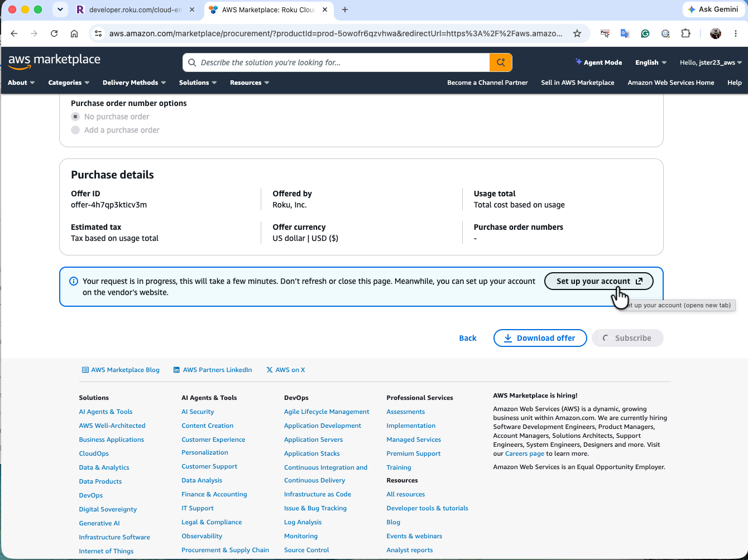The width and height of the screenshot is (748, 560).
Task: Click Download offer button
Action: pos(540,338)
